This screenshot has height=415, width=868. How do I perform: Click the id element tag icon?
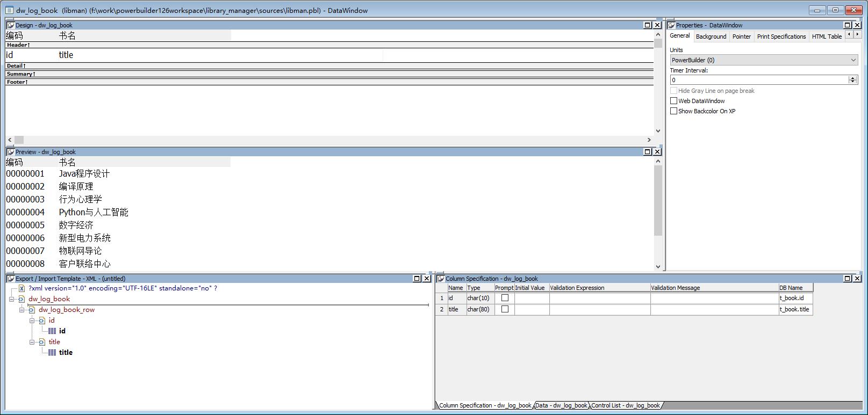click(x=42, y=321)
